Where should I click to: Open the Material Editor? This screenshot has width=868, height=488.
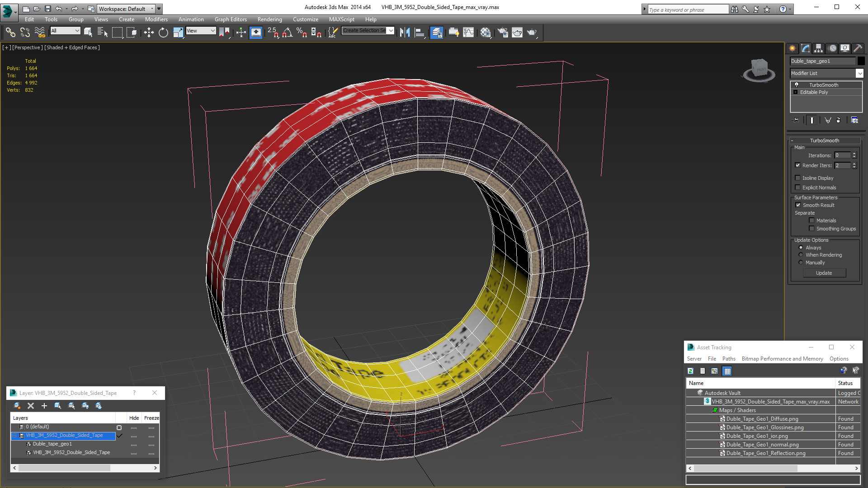[486, 32]
